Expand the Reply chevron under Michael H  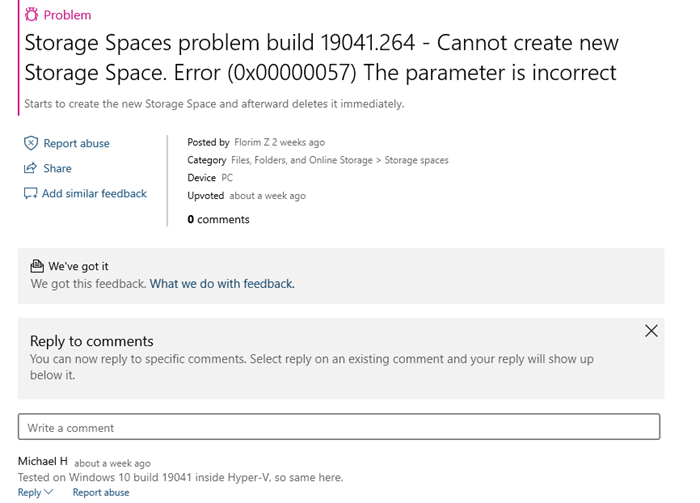[49, 492]
